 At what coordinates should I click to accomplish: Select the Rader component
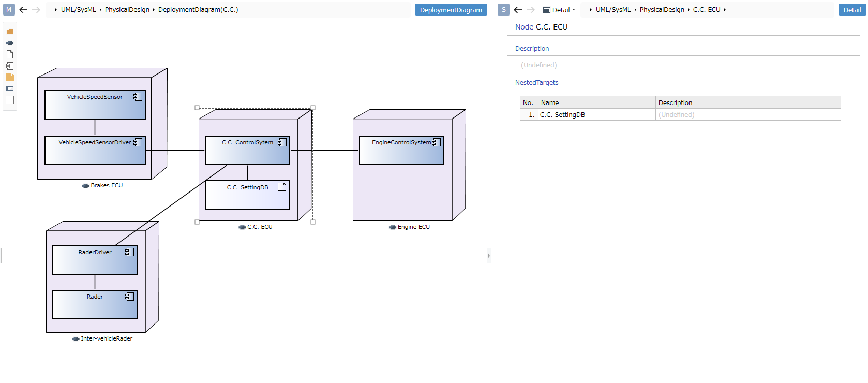click(x=95, y=305)
